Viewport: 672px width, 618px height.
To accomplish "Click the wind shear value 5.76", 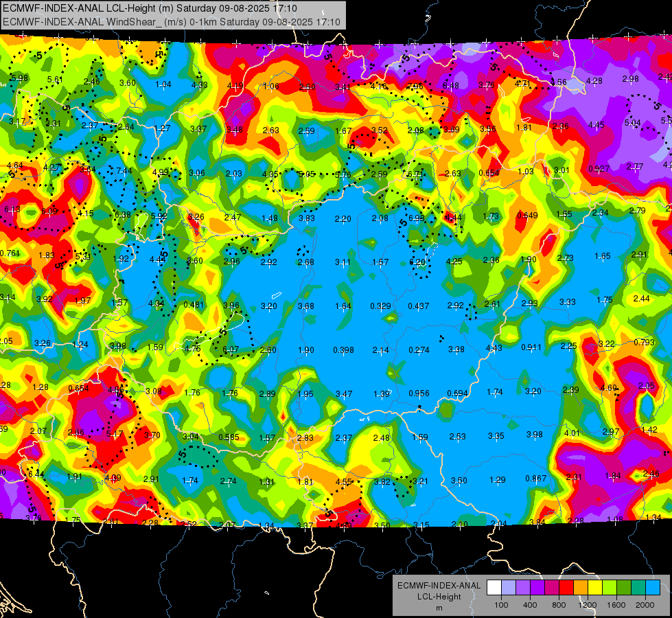I will coord(343,174).
